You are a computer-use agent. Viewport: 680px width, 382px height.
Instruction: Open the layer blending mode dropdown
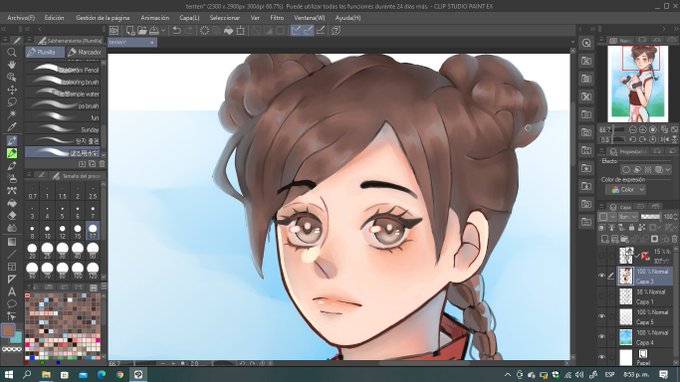(628, 216)
